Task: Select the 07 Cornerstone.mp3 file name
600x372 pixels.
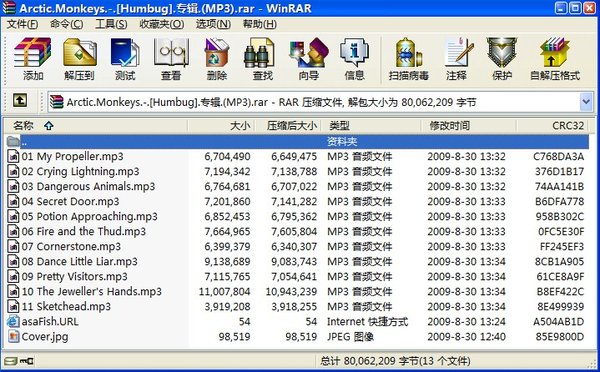Action: [71, 246]
